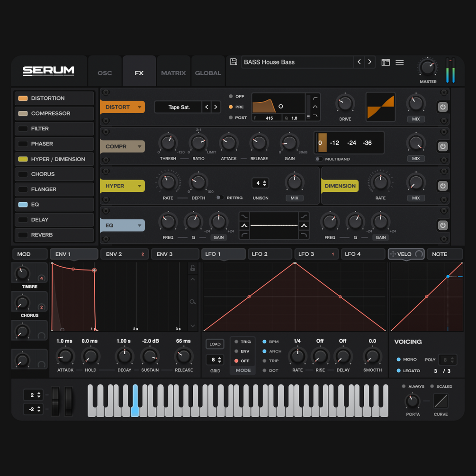
Task: Click the LFO LOAD button
Action: click(x=215, y=344)
